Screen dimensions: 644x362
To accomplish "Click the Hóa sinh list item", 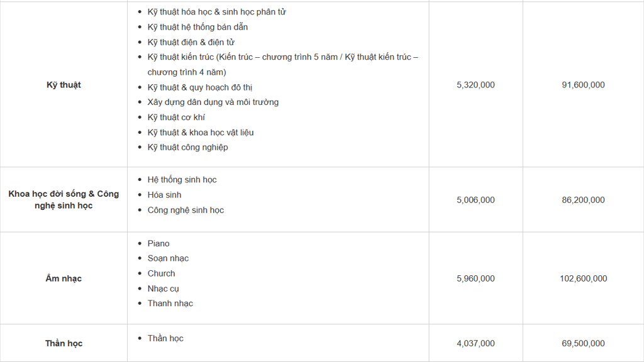I will tap(164, 195).
